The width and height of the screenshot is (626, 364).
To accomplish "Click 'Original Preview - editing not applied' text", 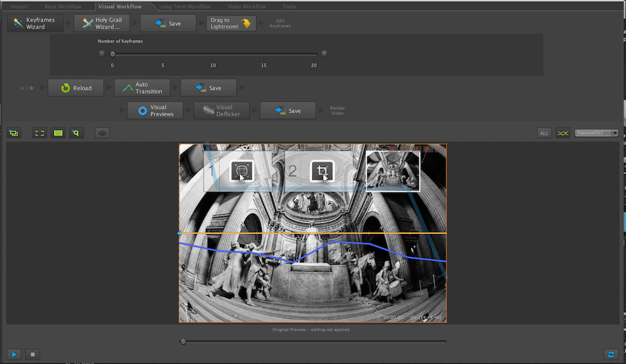I will (x=312, y=330).
